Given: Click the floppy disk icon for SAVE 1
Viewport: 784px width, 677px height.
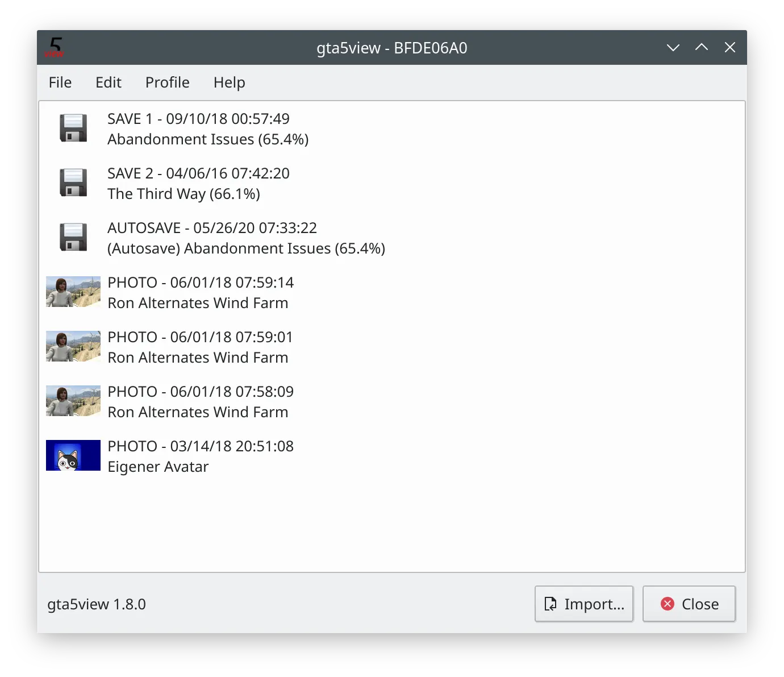Looking at the screenshot, I should pos(73,128).
